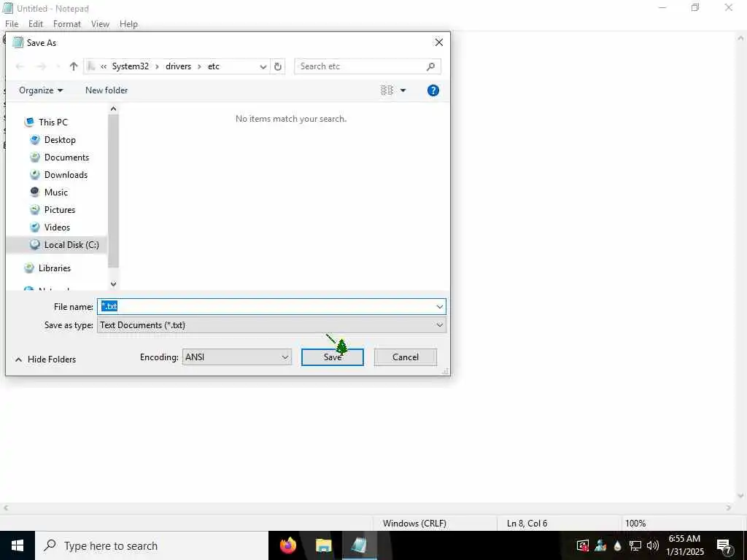This screenshot has height=560, width=747.
Task: Click the Notepad taskbar icon
Action: click(359, 545)
